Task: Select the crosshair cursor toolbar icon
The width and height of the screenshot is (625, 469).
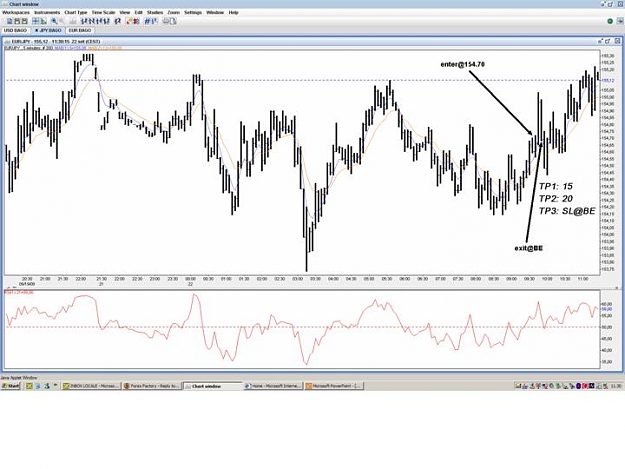Action: [35, 21]
